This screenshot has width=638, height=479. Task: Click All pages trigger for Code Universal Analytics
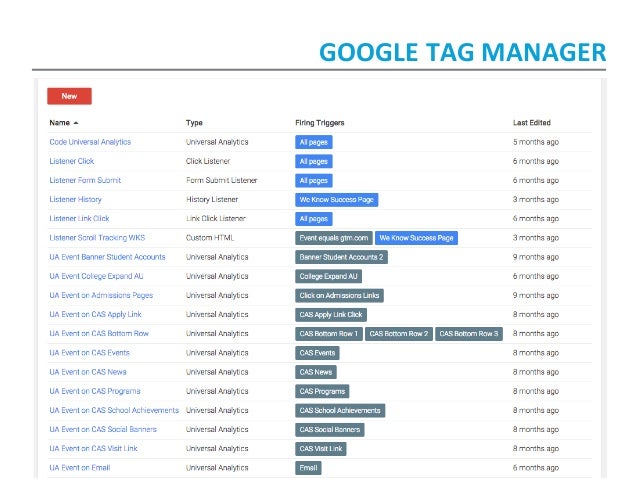(x=314, y=142)
